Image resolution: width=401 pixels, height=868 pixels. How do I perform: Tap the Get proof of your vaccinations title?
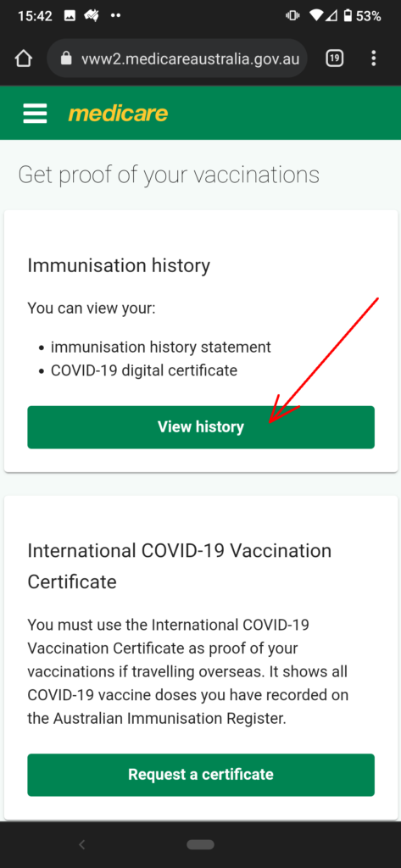(x=169, y=175)
